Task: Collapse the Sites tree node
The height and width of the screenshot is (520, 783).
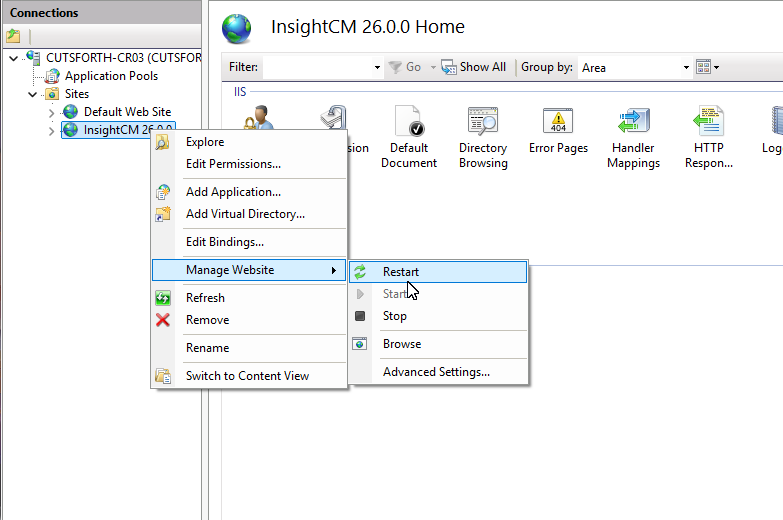Action: click(32, 94)
